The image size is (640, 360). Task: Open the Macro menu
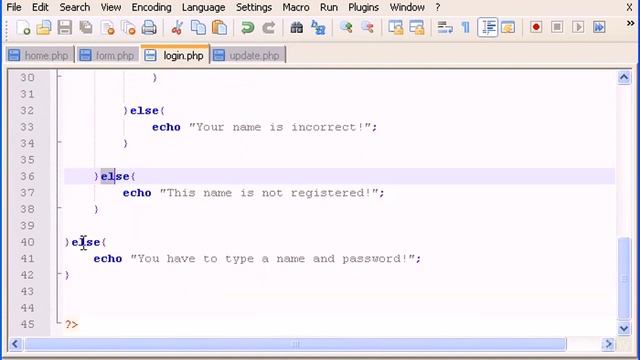coord(296,7)
